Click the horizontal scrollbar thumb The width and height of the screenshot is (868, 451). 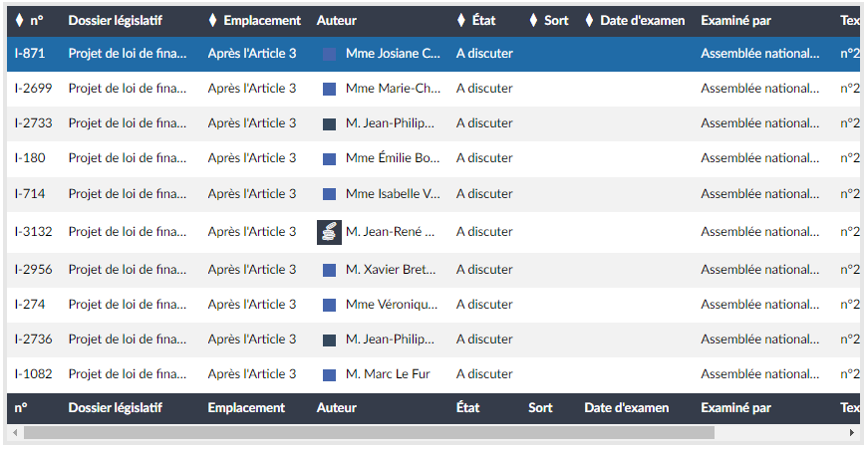tap(369, 433)
